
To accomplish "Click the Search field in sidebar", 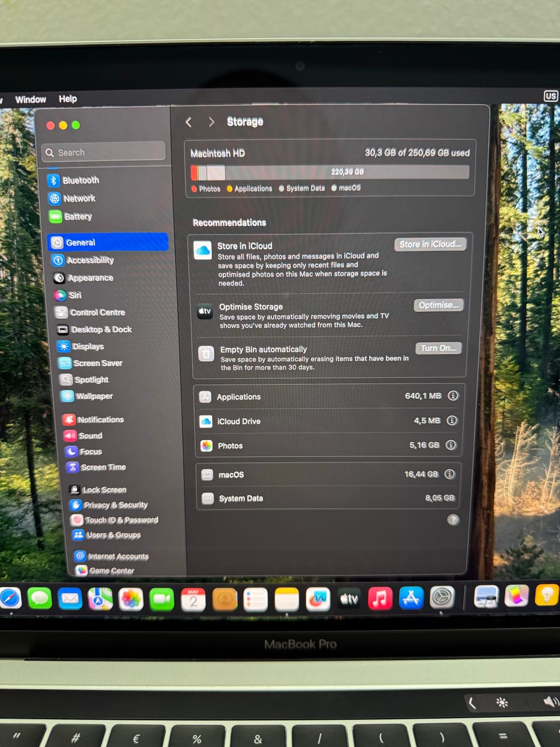I will click(x=104, y=152).
